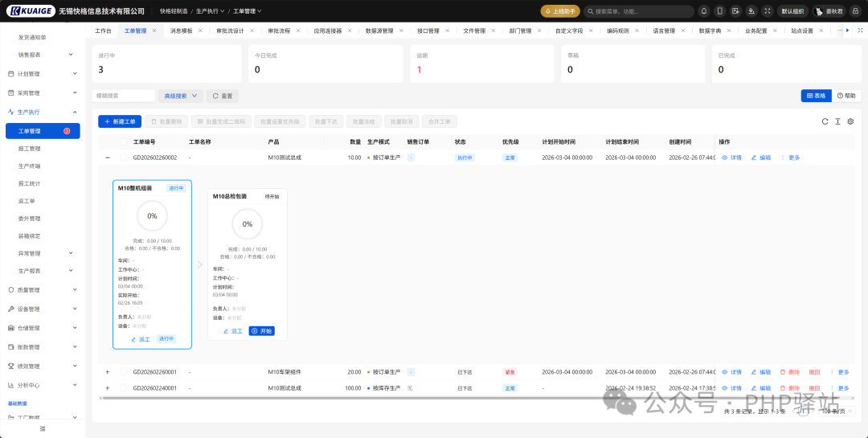Screen dimensions: 868x438
Task: Delete work order GD202602260001
Action: (790, 372)
